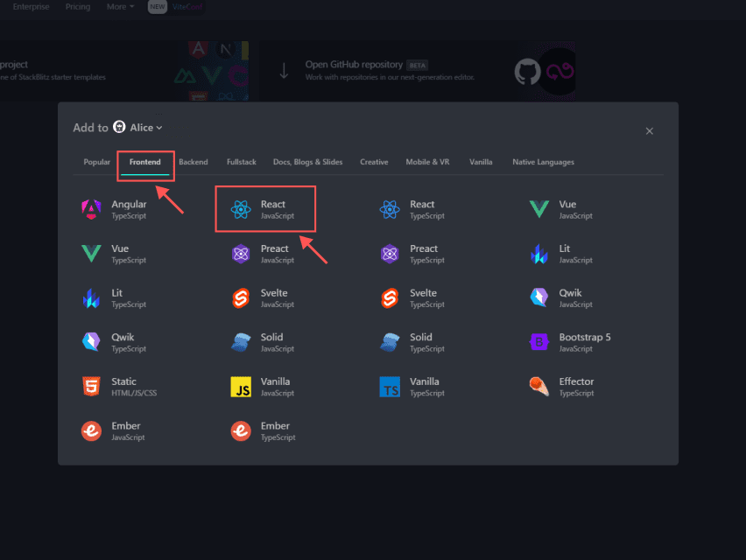Open the Docs, Blogs & Slides tab
Image resolution: width=746 pixels, height=560 pixels.
click(308, 162)
